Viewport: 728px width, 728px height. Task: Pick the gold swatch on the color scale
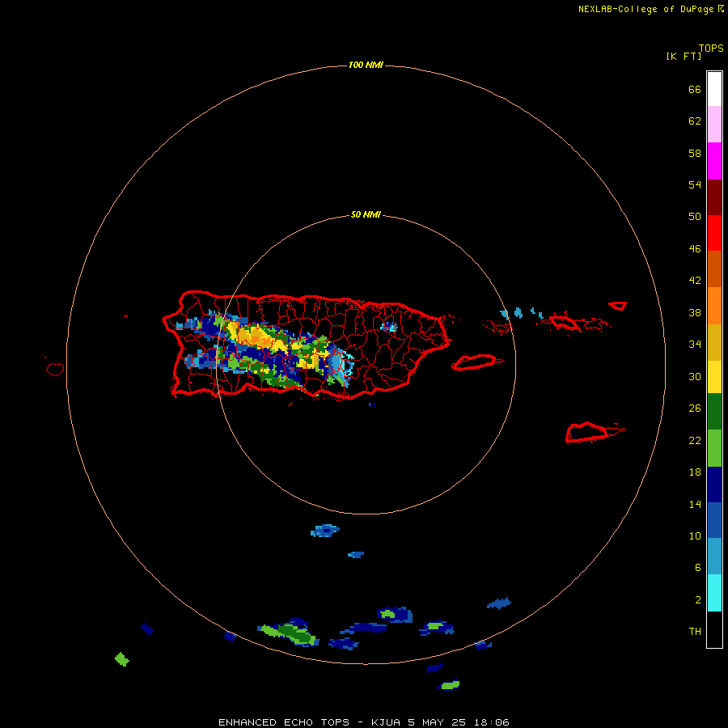pyautogui.click(x=714, y=342)
